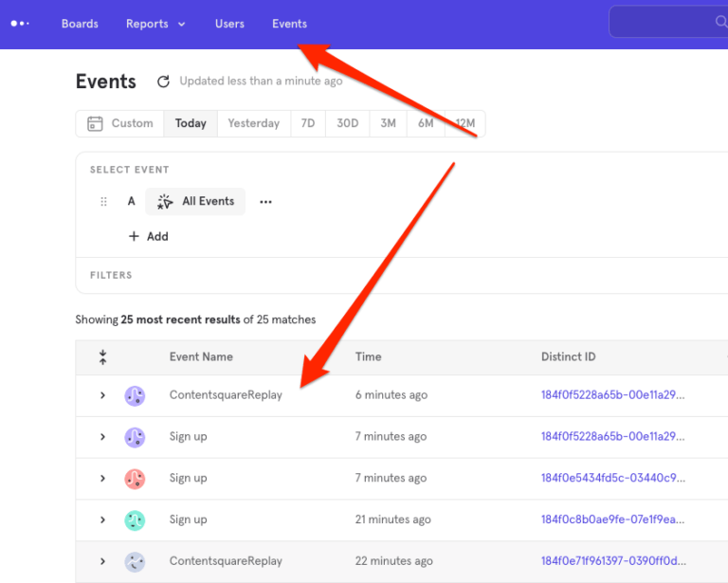Expand the first ContentsquareReplay event row
728x583 pixels.
pyautogui.click(x=102, y=395)
